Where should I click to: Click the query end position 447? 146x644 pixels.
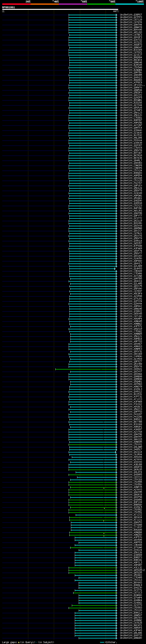(115, 11)
